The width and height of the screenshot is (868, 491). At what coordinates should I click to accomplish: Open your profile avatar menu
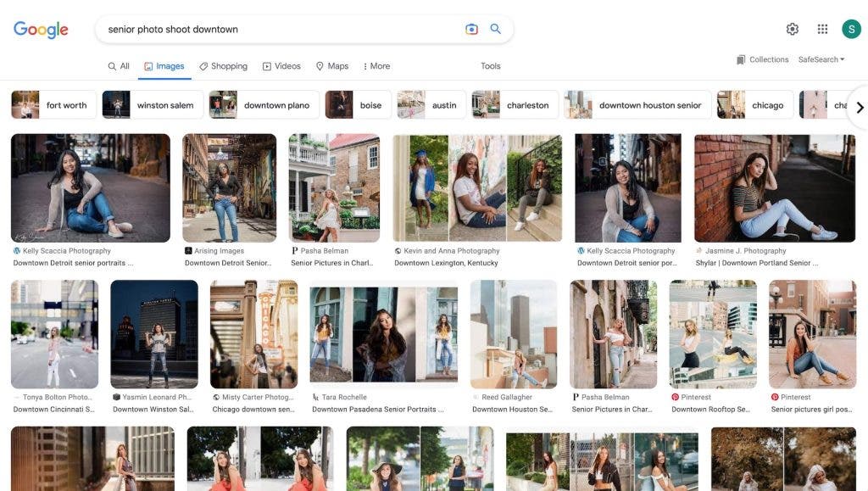tap(850, 28)
